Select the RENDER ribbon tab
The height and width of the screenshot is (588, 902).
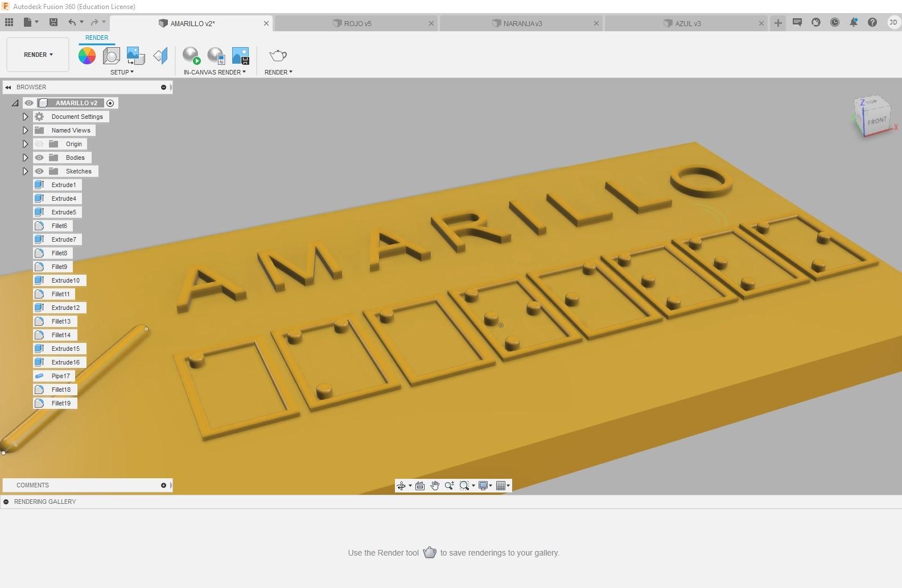[x=97, y=38]
